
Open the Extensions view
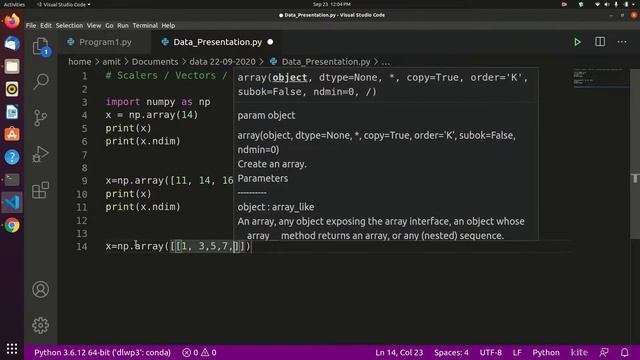tap(40, 190)
